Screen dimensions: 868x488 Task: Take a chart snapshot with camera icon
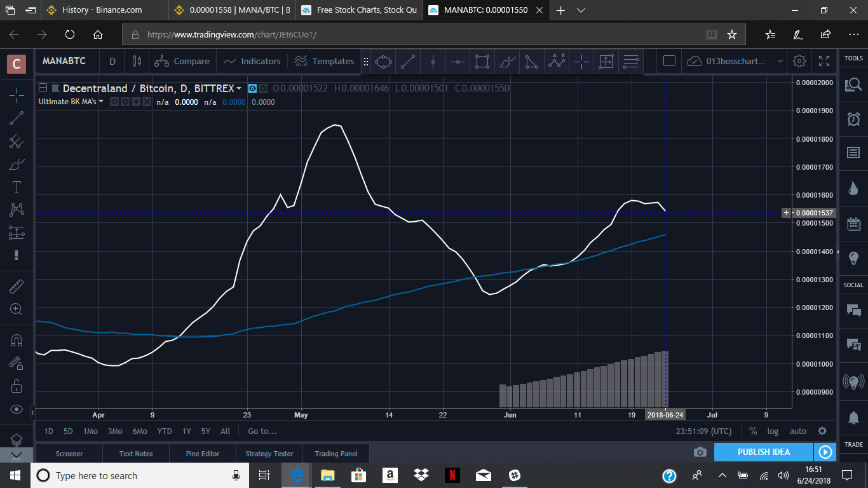point(700,452)
